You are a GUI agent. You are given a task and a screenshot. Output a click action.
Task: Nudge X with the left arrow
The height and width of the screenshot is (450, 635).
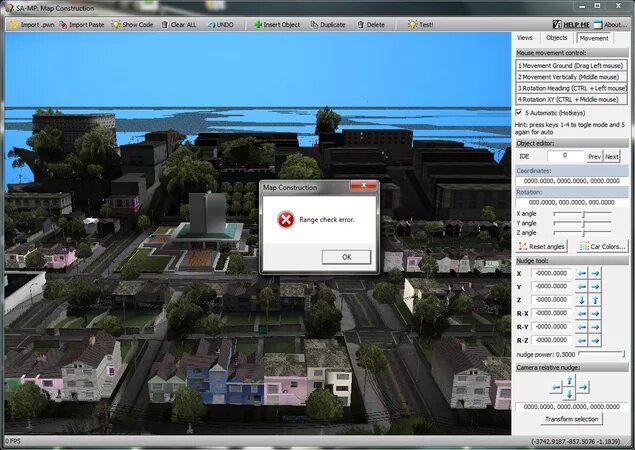pos(582,273)
